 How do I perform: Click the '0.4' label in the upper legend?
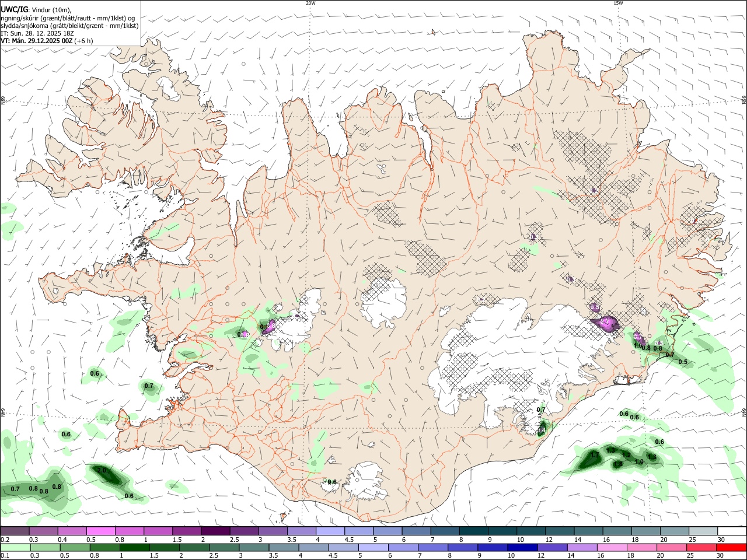[62, 540]
